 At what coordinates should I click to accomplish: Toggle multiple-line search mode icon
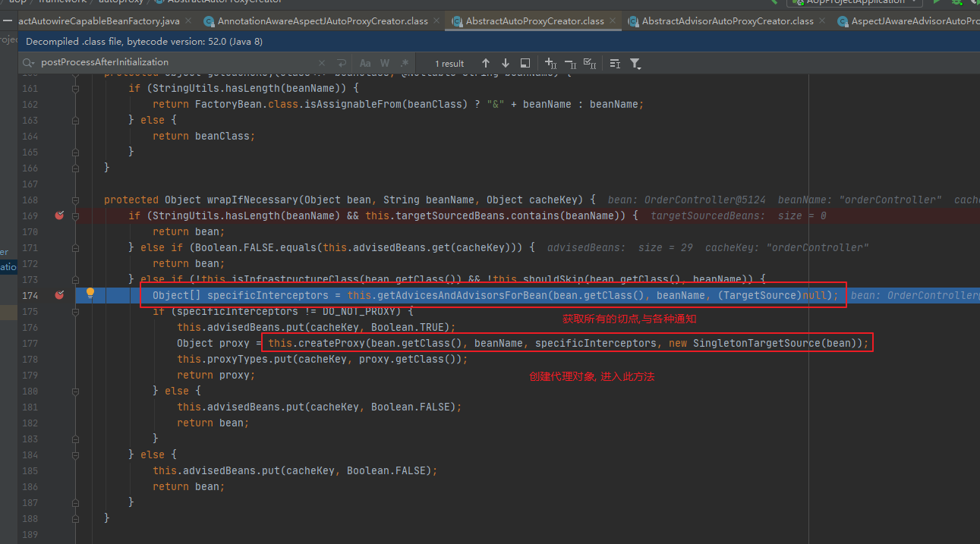615,63
